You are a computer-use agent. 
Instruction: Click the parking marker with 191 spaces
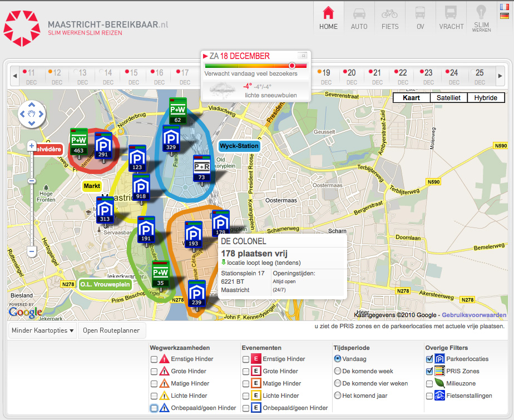click(146, 230)
